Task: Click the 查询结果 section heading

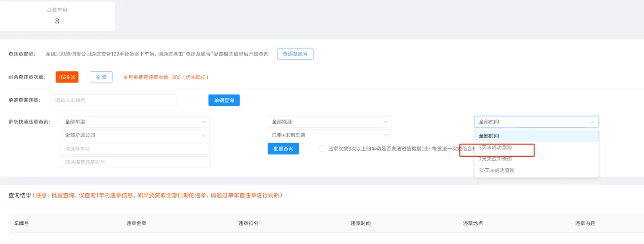Action: (20, 195)
